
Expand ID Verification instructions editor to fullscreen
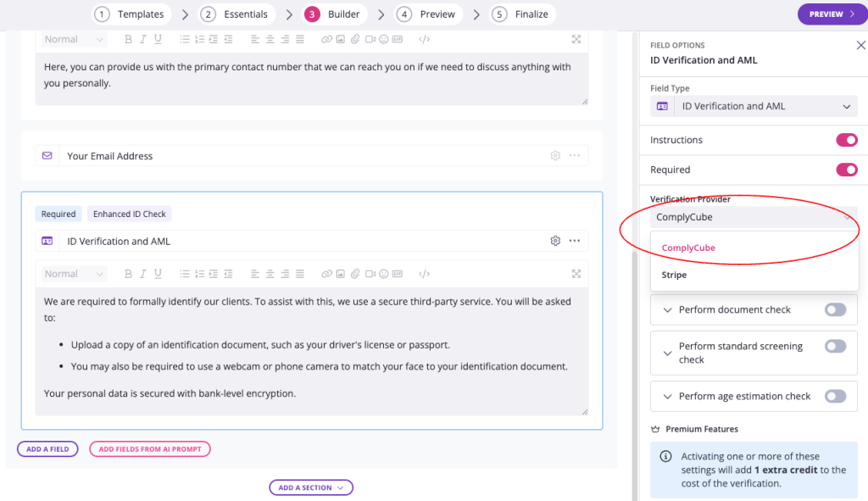click(x=576, y=274)
